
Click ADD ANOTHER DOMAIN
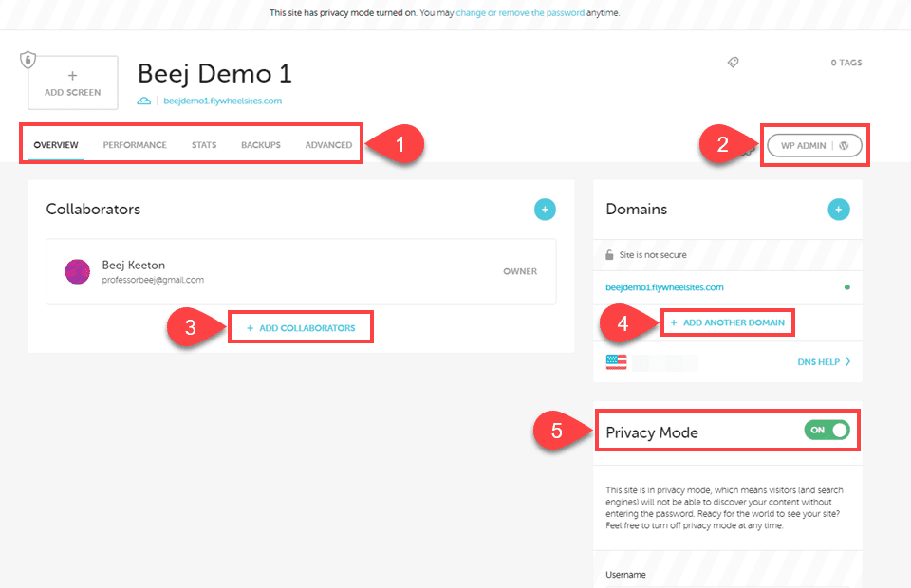click(x=728, y=322)
